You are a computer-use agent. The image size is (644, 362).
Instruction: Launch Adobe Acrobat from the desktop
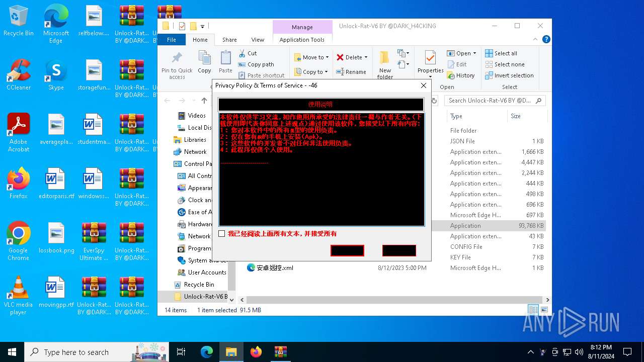coord(19,132)
